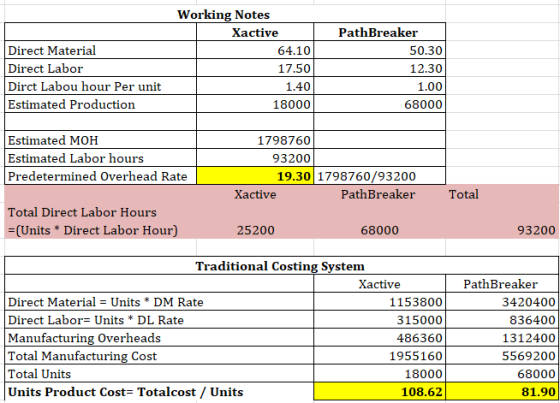Select cell with value 12.30

pyautogui.click(x=379, y=68)
